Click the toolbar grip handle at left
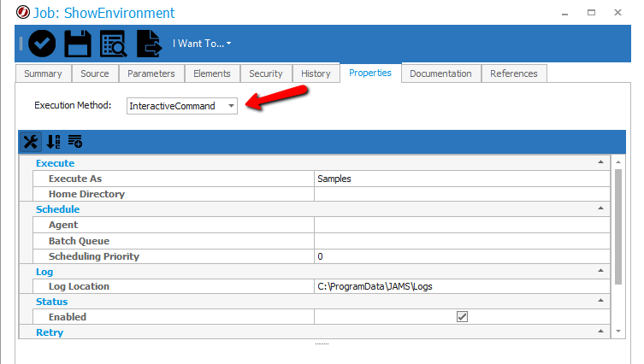This screenshot has width=644, height=364. click(x=21, y=44)
